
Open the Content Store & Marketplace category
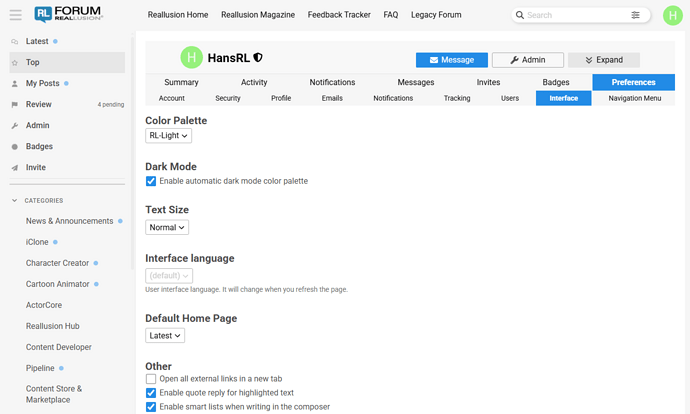point(54,394)
